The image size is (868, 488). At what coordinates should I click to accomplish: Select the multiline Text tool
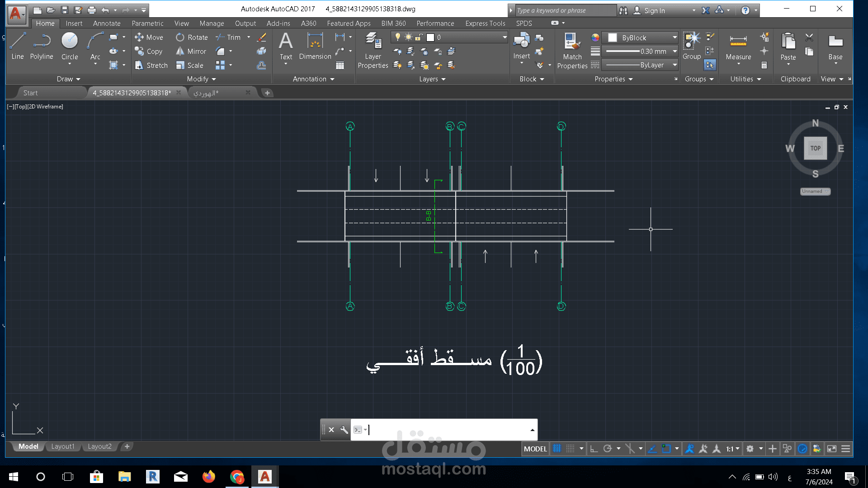click(x=286, y=46)
